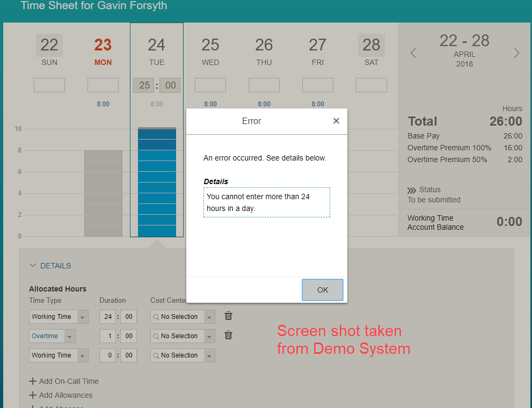Image resolution: width=532 pixels, height=408 pixels.
Task: Click plus icon for Add On-Call Time
Action: 33,381
